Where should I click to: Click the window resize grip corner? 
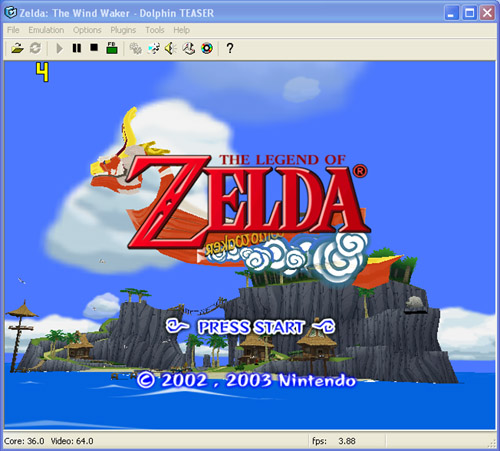pyautogui.click(x=492, y=443)
